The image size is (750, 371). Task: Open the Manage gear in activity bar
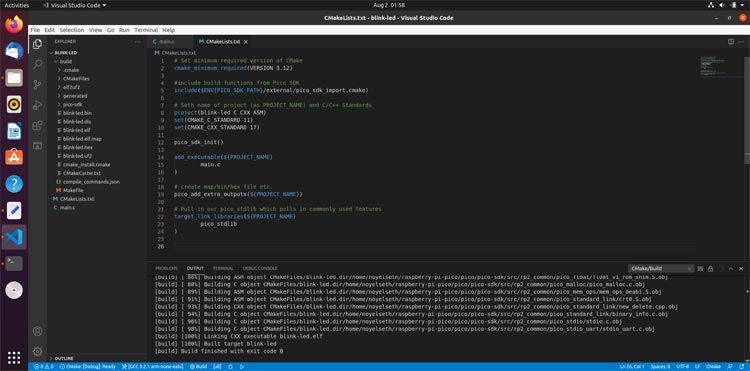coord(37,351)
